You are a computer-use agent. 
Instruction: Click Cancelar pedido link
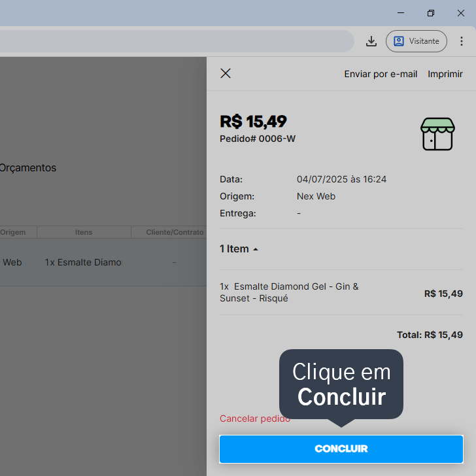[255, 418]
